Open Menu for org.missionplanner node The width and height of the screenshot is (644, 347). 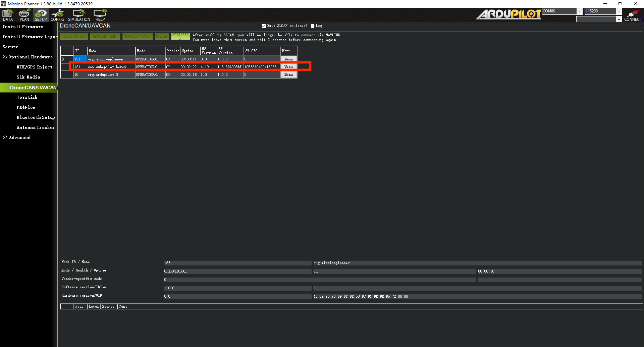click(289, 59)
